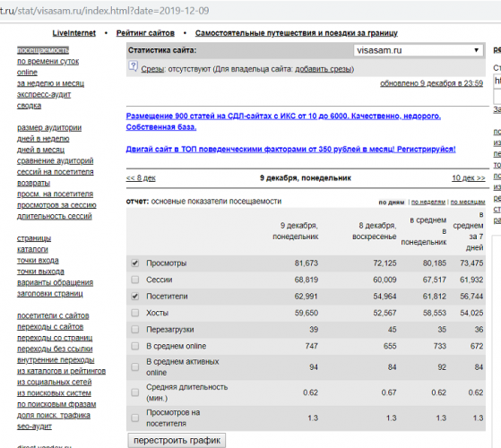This screenshot has height=448, width=501.
Task: Open длительность сессий report
Action: (x=55, y=216)
